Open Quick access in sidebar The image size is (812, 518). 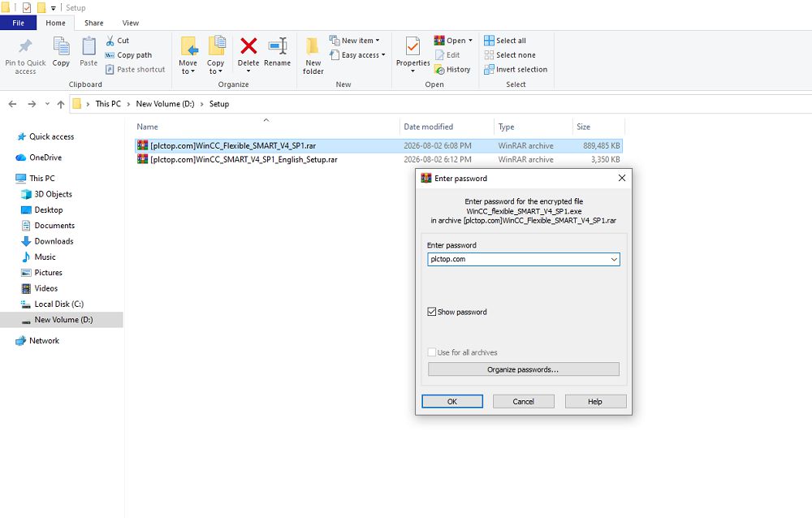pos(45,136)
